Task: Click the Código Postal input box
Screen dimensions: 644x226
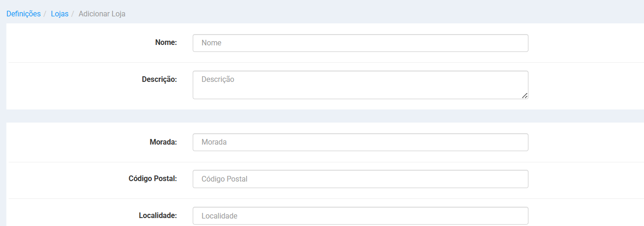Action: (361, 179)
